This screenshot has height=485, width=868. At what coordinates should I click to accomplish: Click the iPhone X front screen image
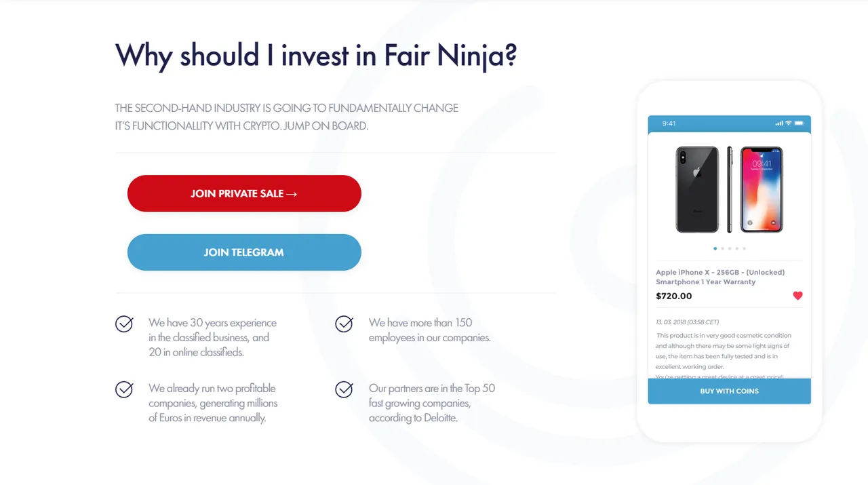tap(762, 189)
